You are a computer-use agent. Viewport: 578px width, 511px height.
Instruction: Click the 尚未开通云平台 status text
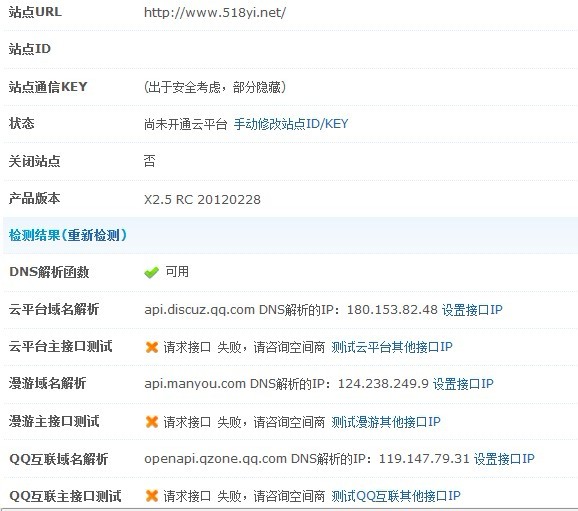pyautogui.click(x=185, y=124)
